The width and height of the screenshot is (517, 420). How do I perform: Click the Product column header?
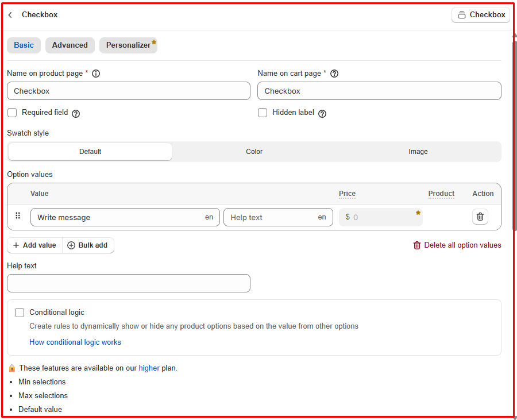click(x=441, y=194)
